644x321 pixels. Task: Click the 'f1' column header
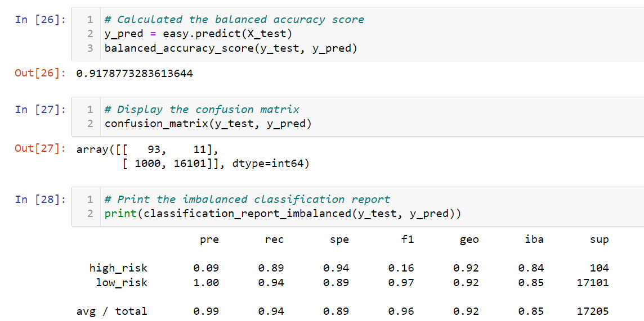coord(408,240)
